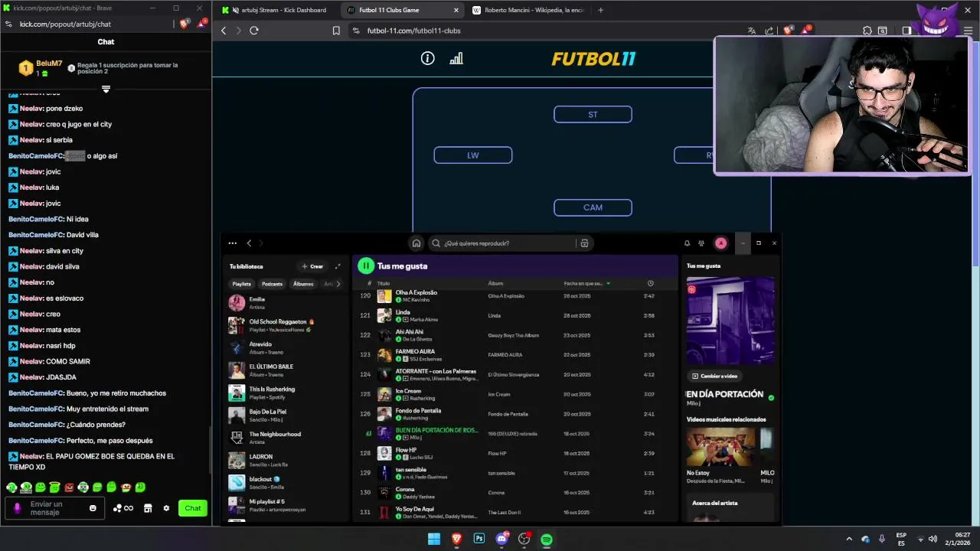Open Spotify home via house icon
This screenshot has width=980, height=551.
[x=416, y=243]
